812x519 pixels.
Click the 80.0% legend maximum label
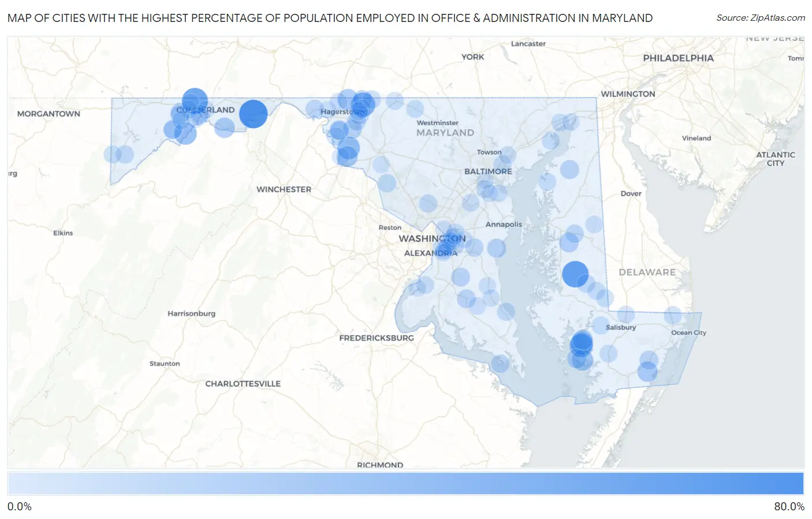789,506
